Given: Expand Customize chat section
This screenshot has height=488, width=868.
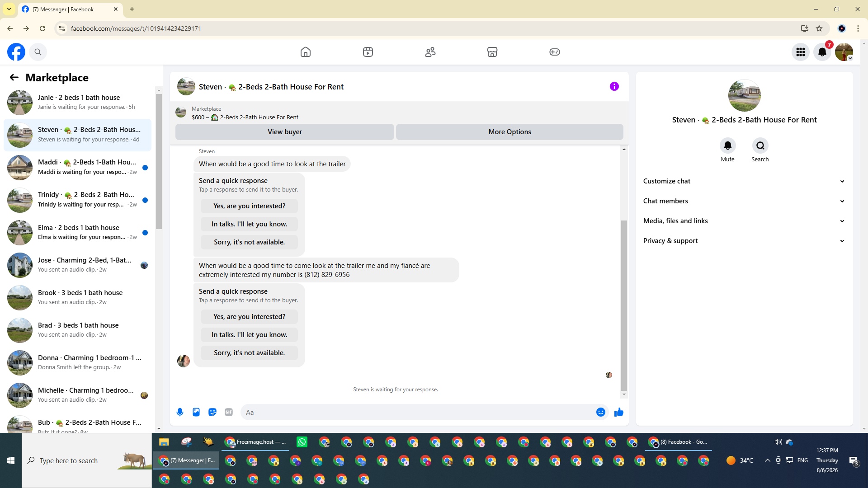Looking at the screenshot, I should click(744, 181).
